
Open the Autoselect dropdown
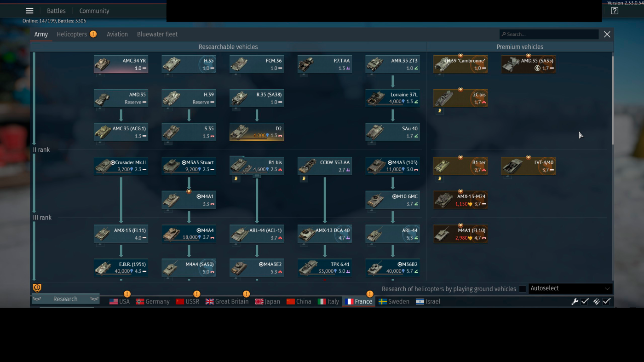point(570,288)
